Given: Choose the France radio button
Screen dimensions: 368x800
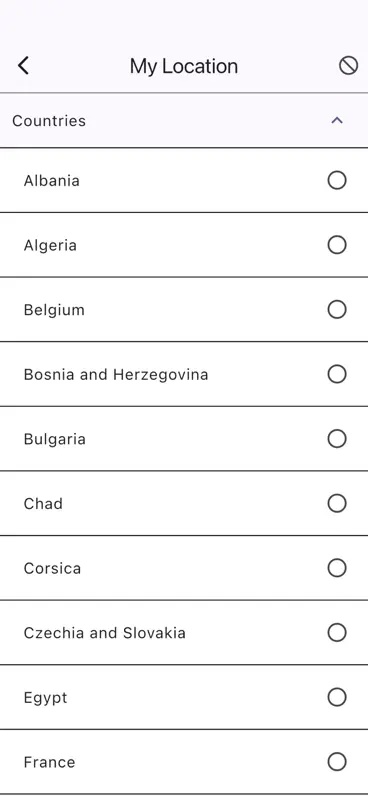Looking at the screenshot, I should [337, 762].
